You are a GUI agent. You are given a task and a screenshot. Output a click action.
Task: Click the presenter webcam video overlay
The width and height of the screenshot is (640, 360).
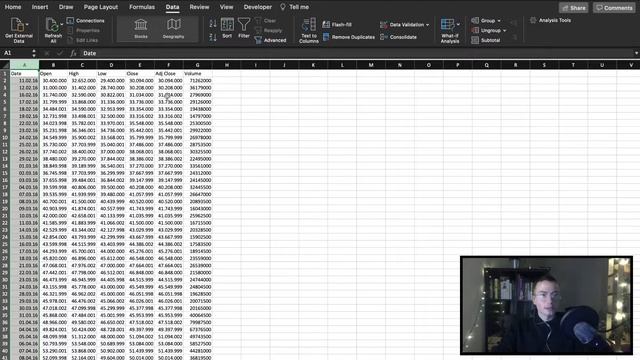pyautogui.click(x=546, y=305)
